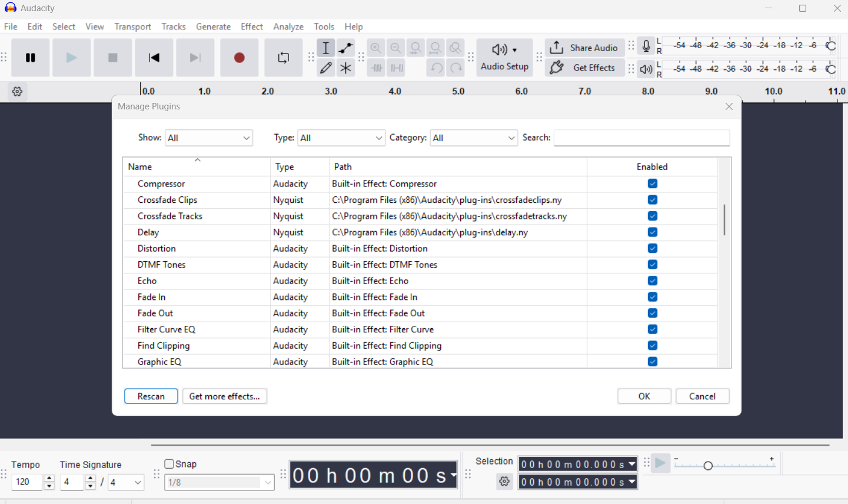Click the Record button

coord(239,58)
